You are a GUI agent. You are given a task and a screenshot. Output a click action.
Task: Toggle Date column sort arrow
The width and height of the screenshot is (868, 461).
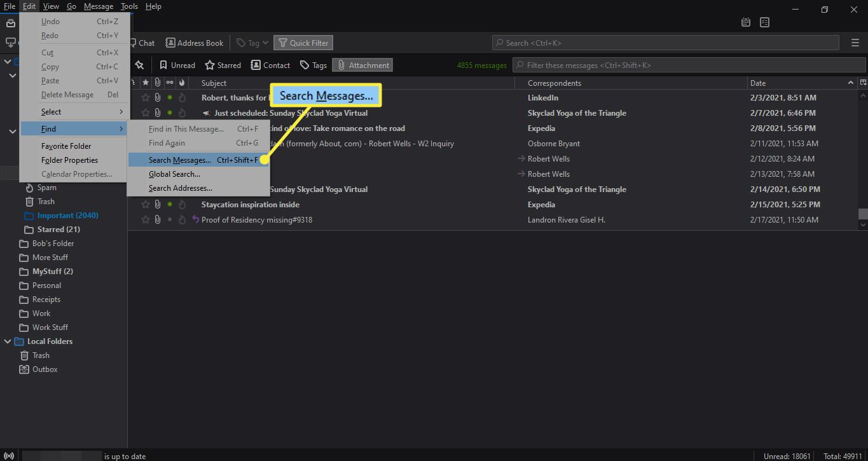(851, 83)
